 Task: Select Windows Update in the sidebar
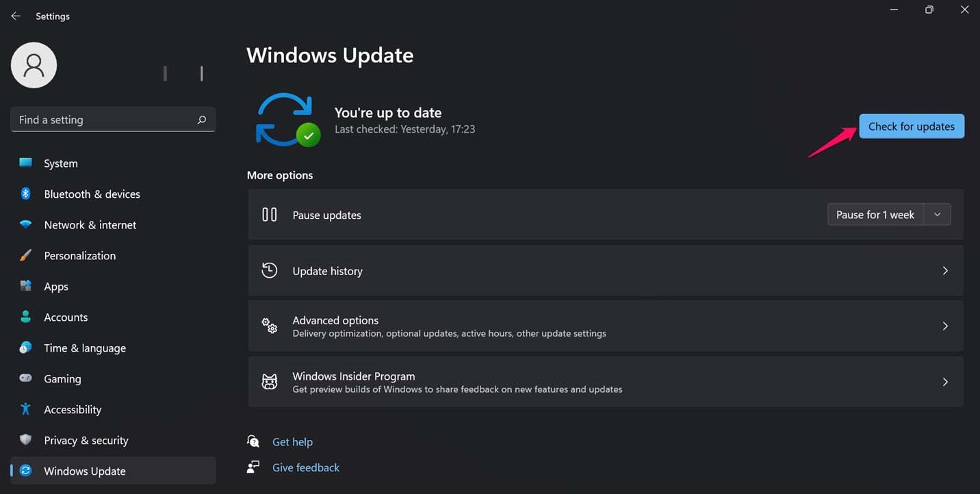click(84, 471)
